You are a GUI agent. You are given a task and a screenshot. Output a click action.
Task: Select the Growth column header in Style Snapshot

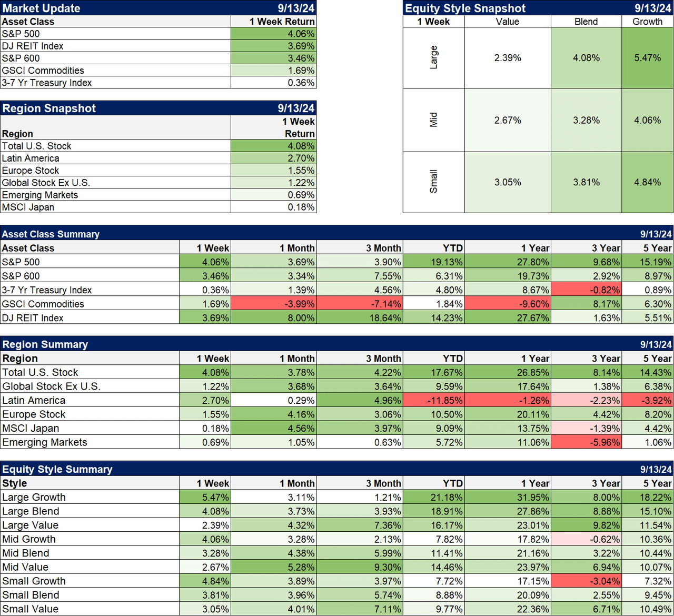tap(647, 22)
